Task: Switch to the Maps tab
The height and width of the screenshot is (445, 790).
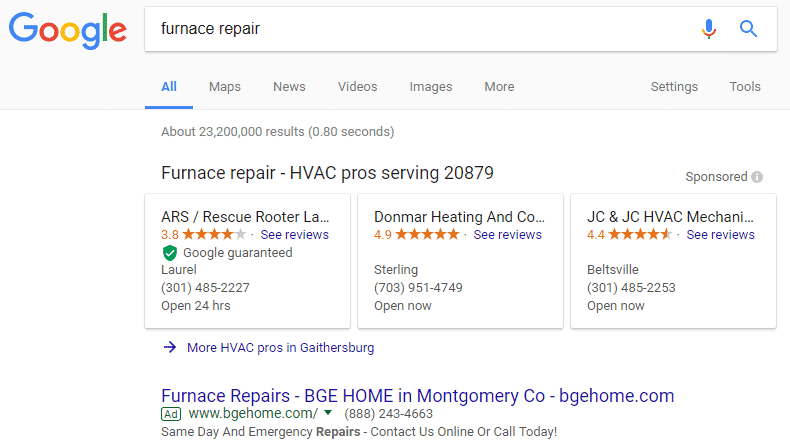Action: pyautogui.click(x=225, y=87)
